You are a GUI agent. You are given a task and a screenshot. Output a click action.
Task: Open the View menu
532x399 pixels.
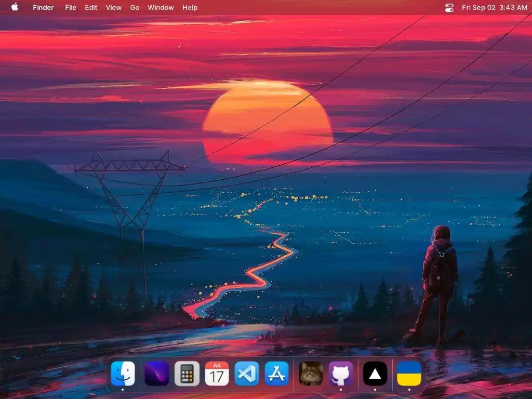tap(113, 7)
